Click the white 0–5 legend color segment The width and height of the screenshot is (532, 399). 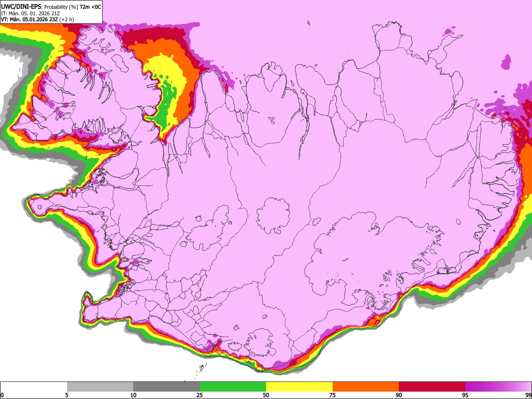34,387
